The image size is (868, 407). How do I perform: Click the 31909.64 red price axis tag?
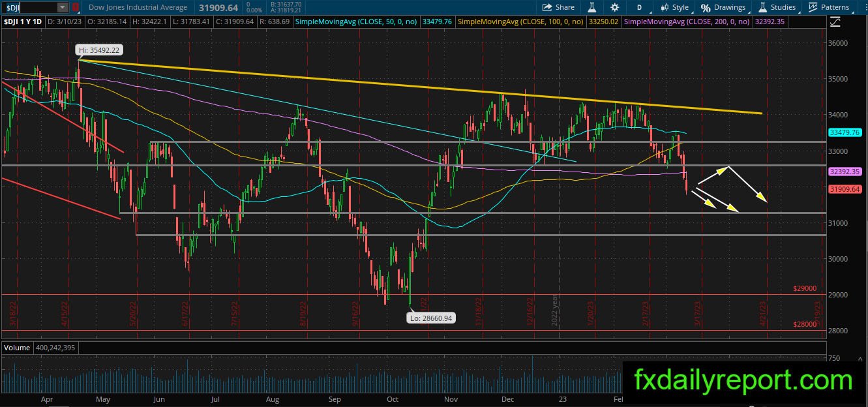[845, 189]
